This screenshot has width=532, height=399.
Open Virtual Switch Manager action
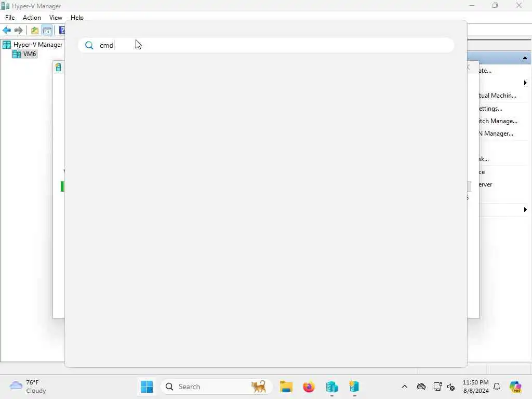click(498, 121)
